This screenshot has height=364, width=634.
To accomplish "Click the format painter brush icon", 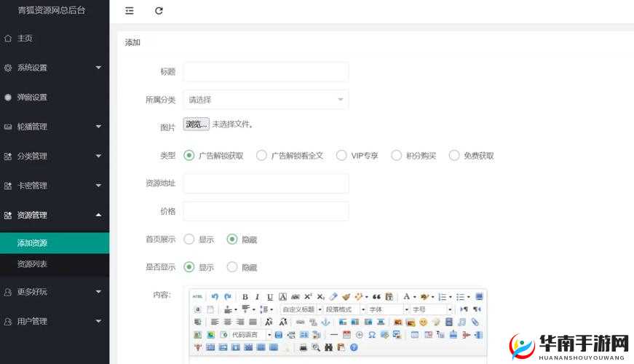I will point(346,297).
